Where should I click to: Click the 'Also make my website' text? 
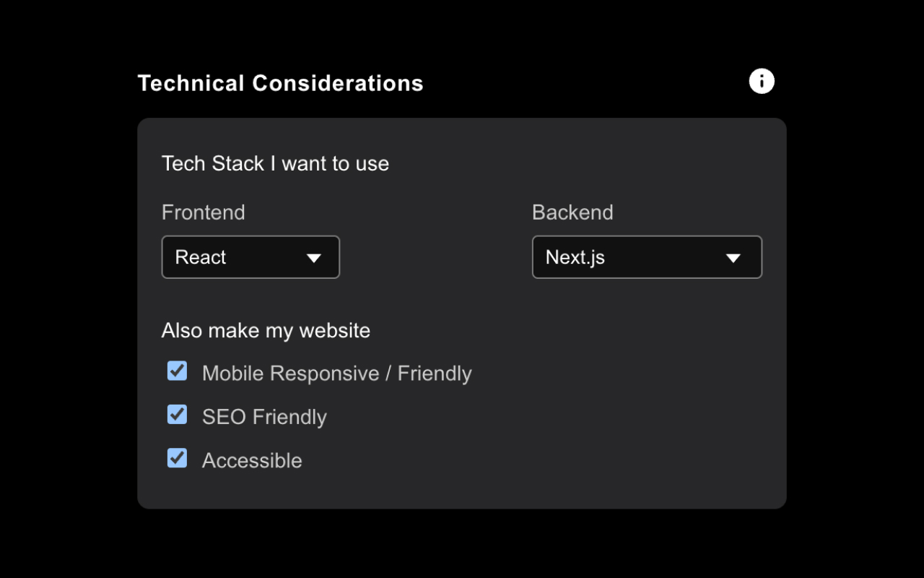(x=266, y=330)
